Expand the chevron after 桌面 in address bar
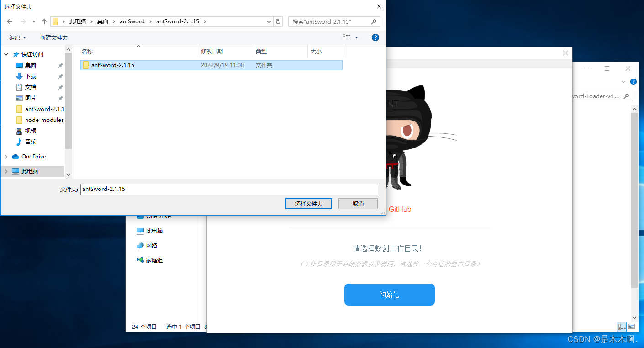 coord(113,21)
